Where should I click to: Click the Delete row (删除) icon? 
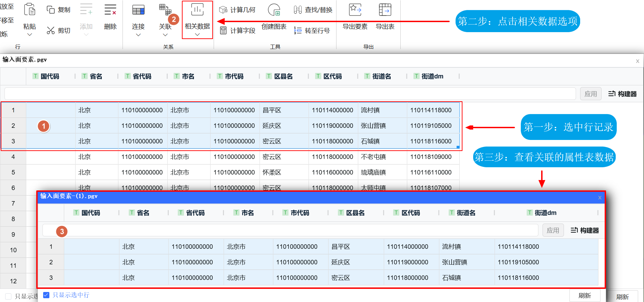[x=110, y=10]
